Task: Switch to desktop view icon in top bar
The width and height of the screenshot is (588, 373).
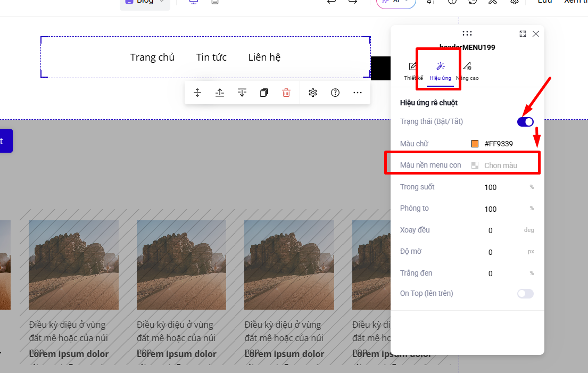Action: click(194, 2)
